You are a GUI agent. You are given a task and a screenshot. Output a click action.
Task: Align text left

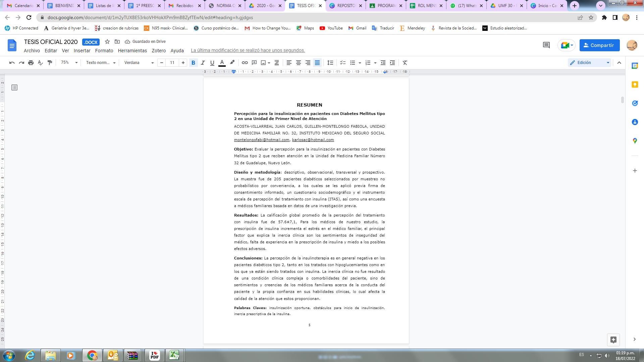289,63
